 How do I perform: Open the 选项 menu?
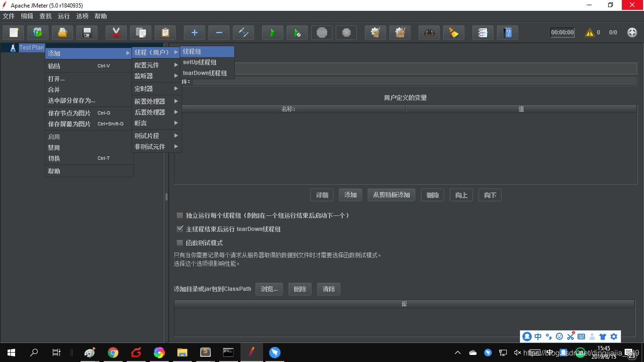pyautogui.click(x=82, y=16)
